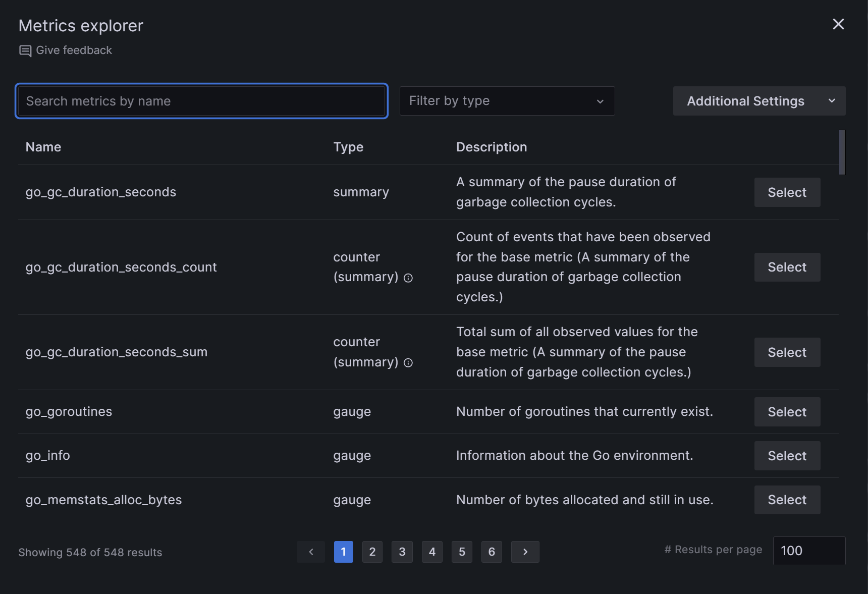
Task: Jump to results page 6
Action: click(x=492, y=552)
